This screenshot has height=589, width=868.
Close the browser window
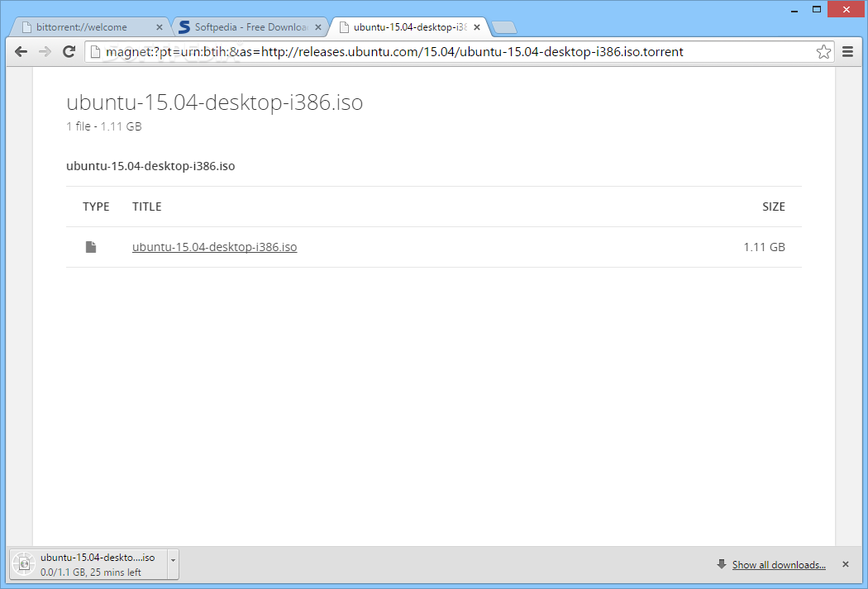(x=847, y=9)
